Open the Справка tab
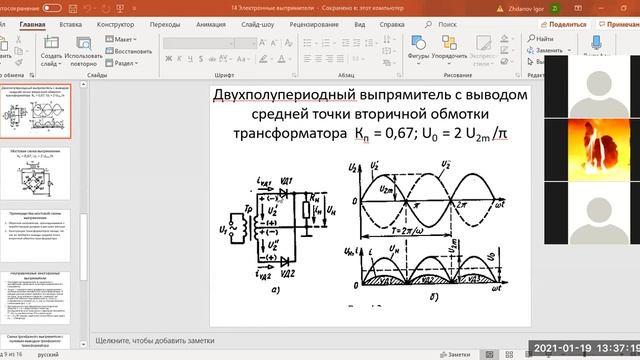640x360 pixels. (392, 24)
